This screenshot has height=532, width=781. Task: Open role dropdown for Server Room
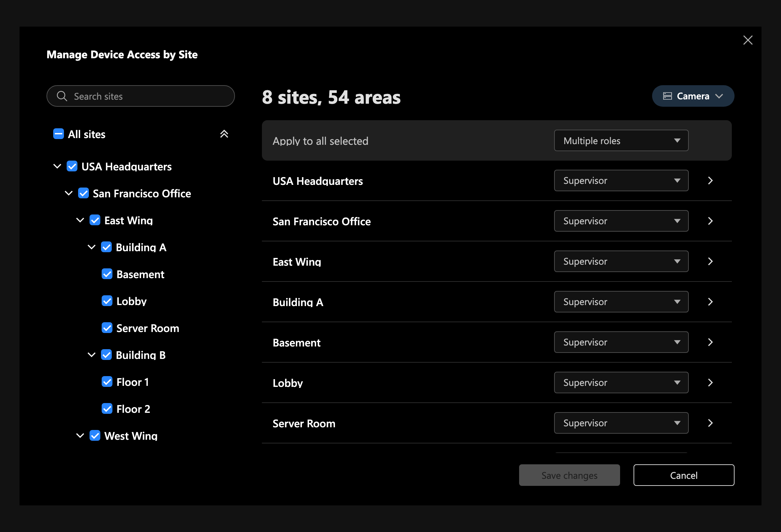click(x=621, y=423)
